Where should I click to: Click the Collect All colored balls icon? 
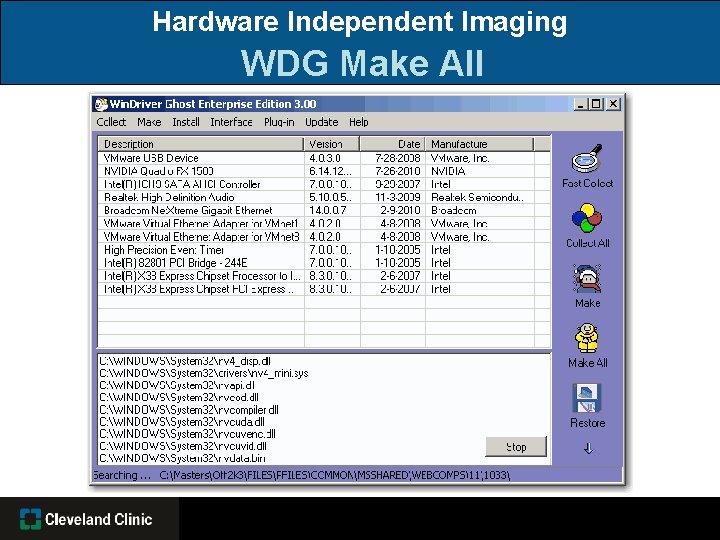[586, 218]
